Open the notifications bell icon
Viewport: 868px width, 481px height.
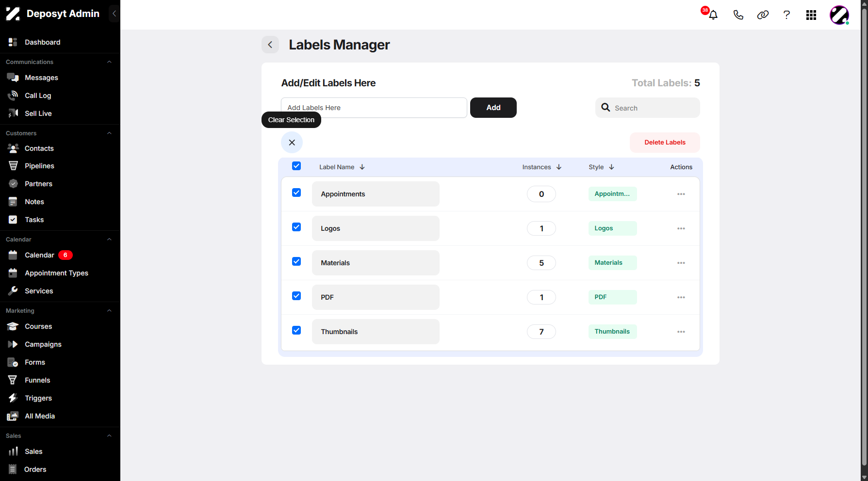click(x=713, y=15)
